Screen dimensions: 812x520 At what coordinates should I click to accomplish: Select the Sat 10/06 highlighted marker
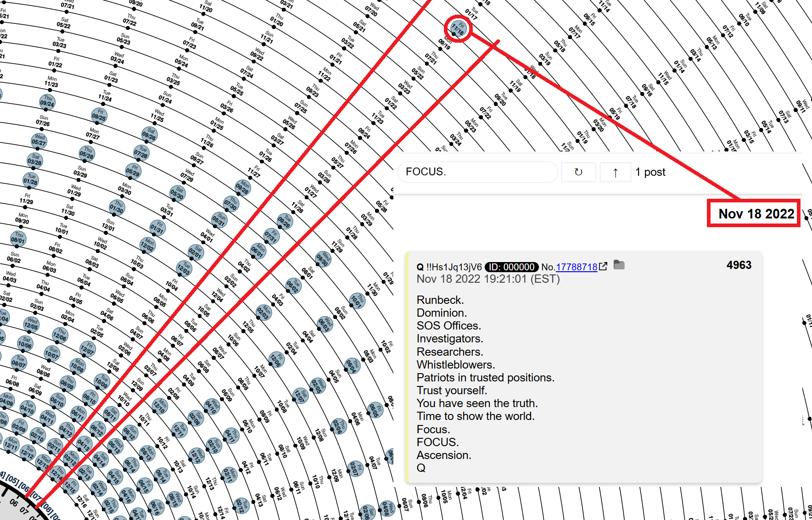25,343
